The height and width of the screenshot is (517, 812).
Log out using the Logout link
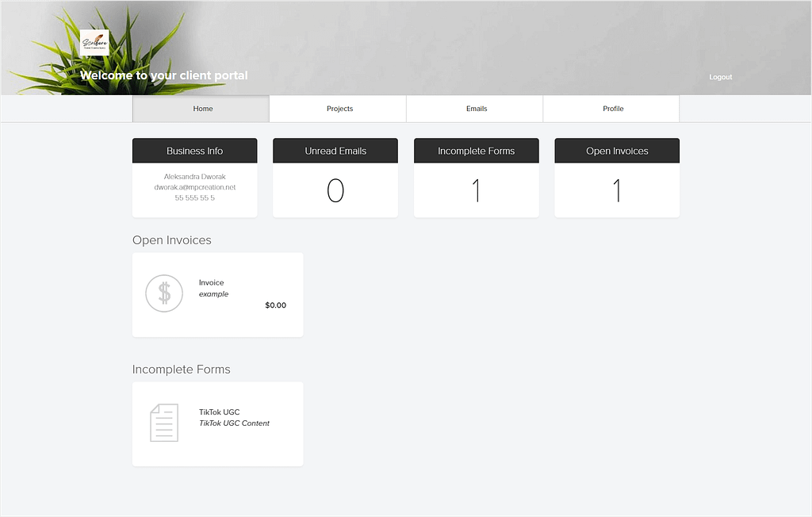coord(720,77)
